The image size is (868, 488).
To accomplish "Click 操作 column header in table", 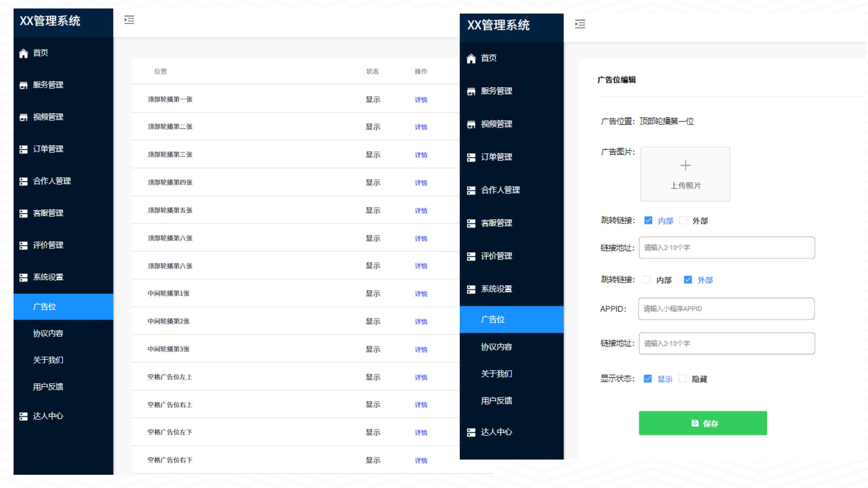I will tap(421, 72).
